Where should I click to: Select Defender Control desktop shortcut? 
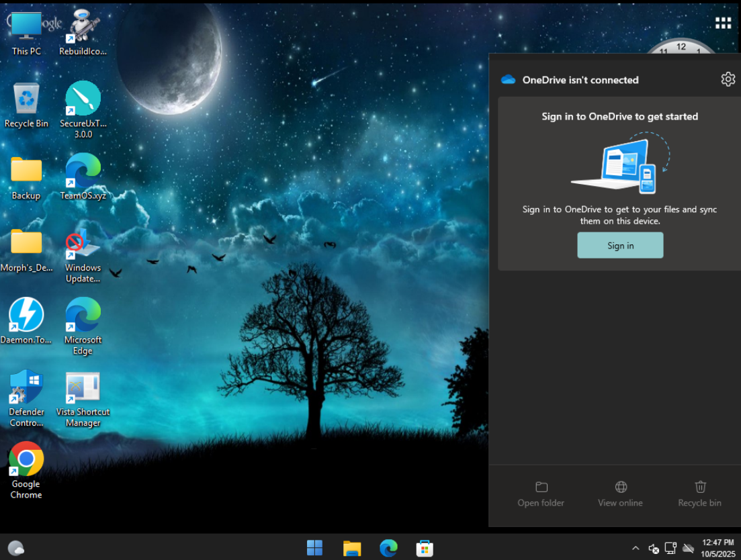26,398
